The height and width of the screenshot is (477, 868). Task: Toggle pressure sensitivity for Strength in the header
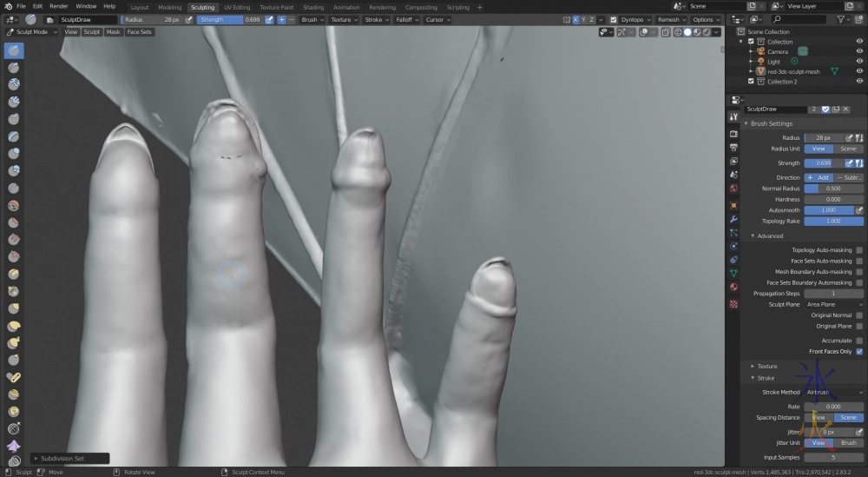click(x=269, y=19)
